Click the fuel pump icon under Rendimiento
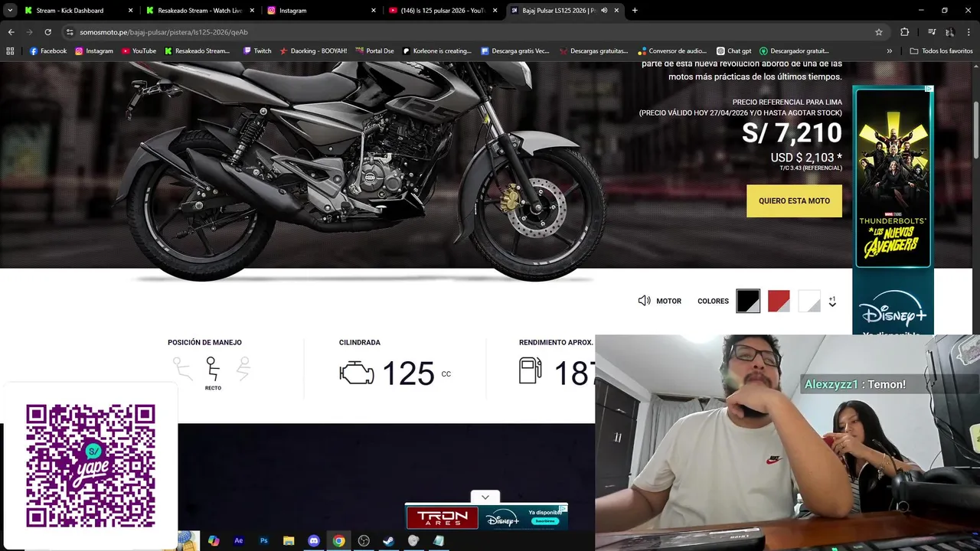Viewport: 980px width, 551px height. point(530,371)
